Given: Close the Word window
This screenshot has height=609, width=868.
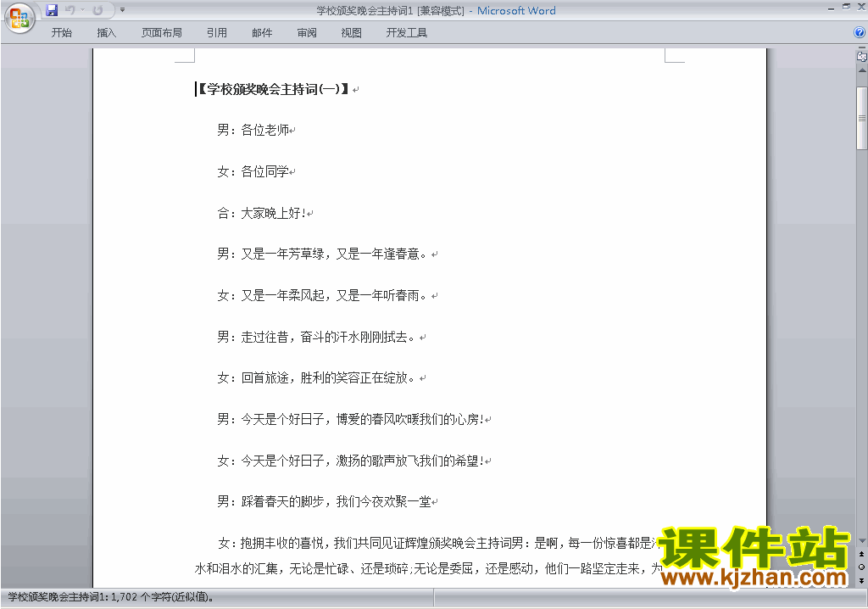Looking at the screenshot, I should pyautogui.click(x=861, y=7).
